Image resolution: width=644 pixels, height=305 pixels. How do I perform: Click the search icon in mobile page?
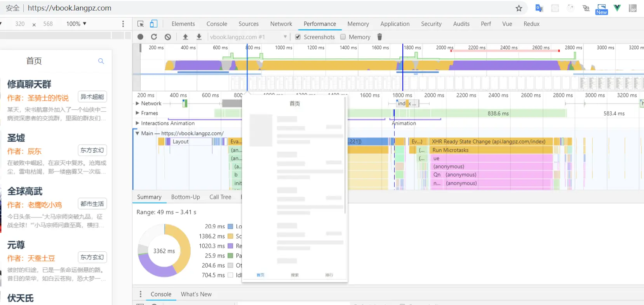pos(101,61)
